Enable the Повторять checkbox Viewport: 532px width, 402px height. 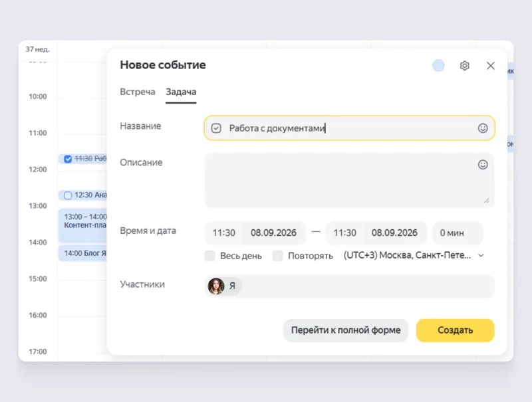(x=278, y=256)
